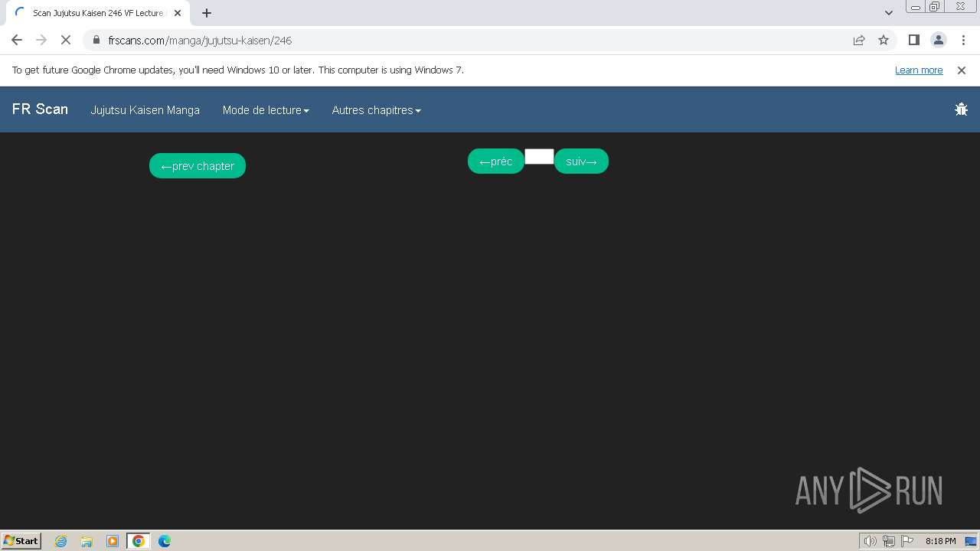Viewport: 980px width, 551px height.
Task: Open Windows Media Player taskbar icon
Action: (113, 541)
